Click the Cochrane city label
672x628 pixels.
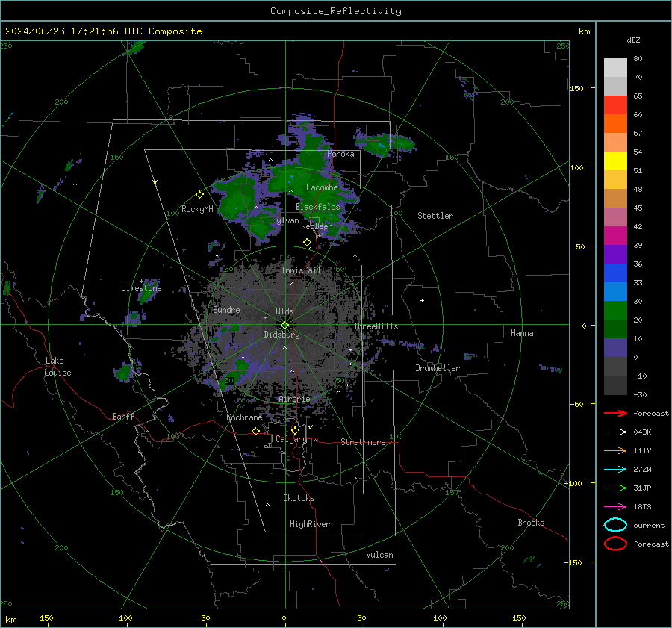click(244, 417)
